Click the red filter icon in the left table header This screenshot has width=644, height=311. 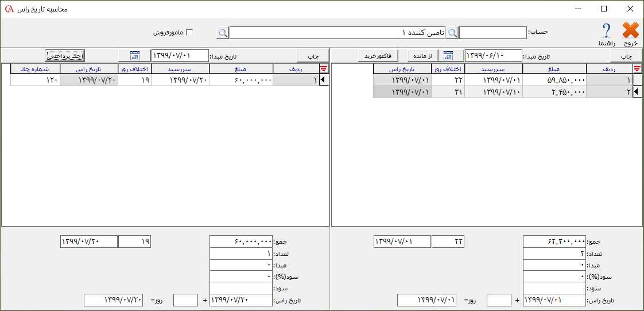(x=324, y=69)
